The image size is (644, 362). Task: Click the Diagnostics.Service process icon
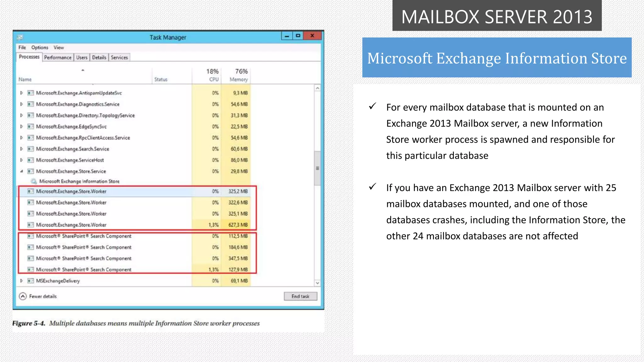[31, 104]
